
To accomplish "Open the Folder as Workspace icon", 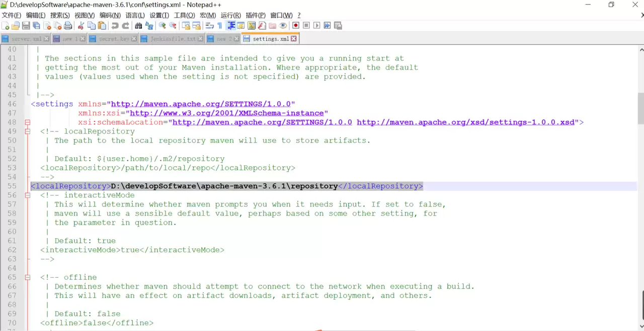I will click(x=272, y=26).
